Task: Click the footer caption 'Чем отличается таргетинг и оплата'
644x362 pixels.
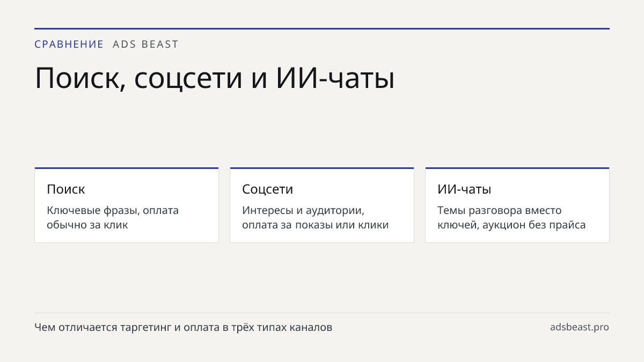Action: click(127, 327)
